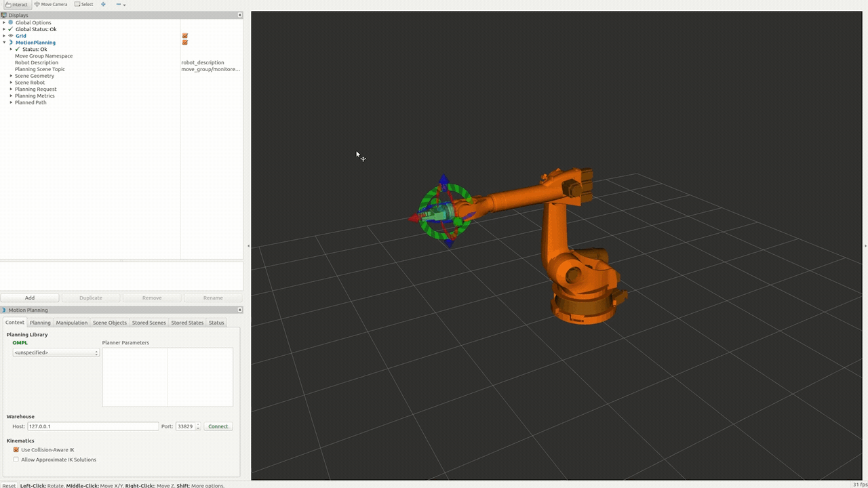The height and width of the screenshot is (488, 868).
Task: Switch to the Move Camera tool
Action: 50,4
